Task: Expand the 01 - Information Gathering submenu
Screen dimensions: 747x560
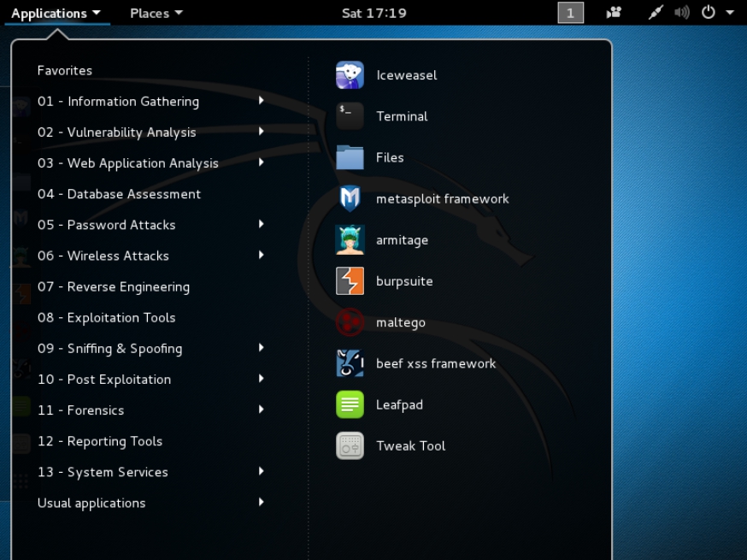Action: coord(117,101)
